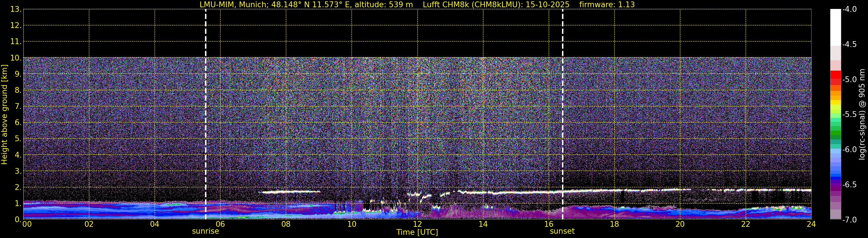Click the time axis tick label '04'

click(x=155, y=224)
